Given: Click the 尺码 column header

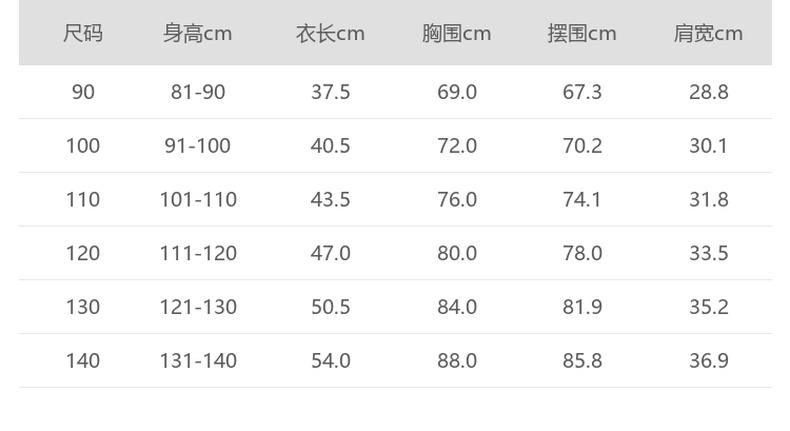Looking at the screenshot, I should [83, 34].
